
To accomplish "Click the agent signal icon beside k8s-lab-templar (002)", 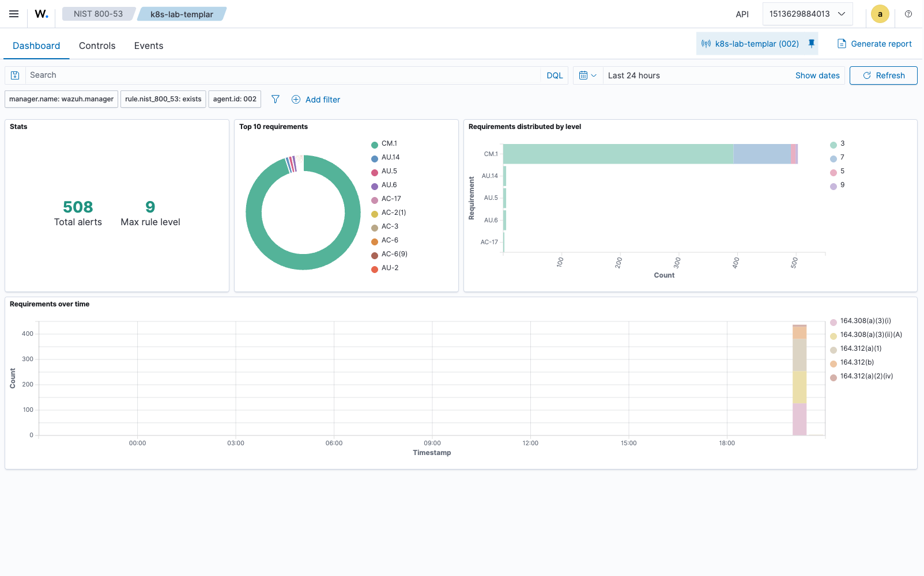I will [706, 44].
